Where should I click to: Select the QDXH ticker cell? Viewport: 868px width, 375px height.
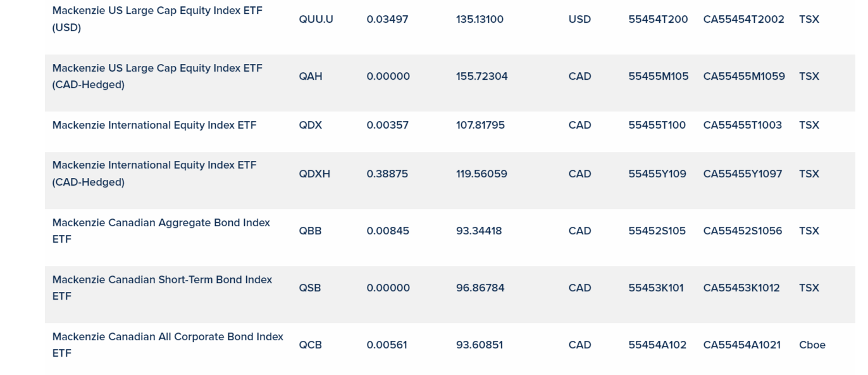pyautogui.click(x=314, y=174)
